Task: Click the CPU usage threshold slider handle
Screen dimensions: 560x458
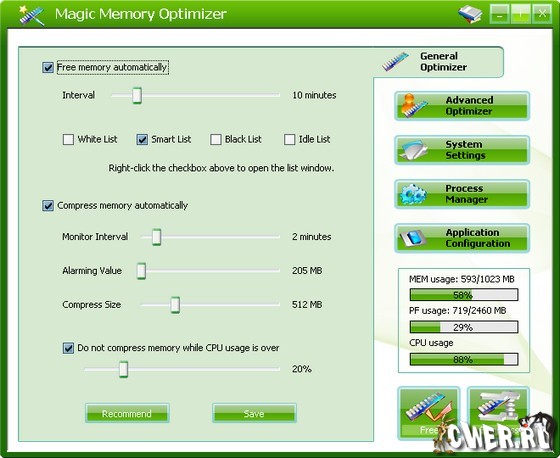Action: click(x=124, y=369)
